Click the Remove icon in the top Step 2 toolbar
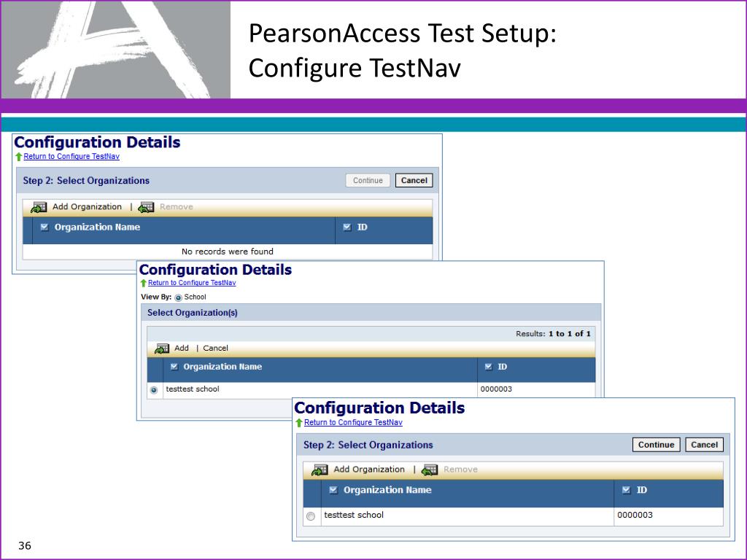 (145, 206)
